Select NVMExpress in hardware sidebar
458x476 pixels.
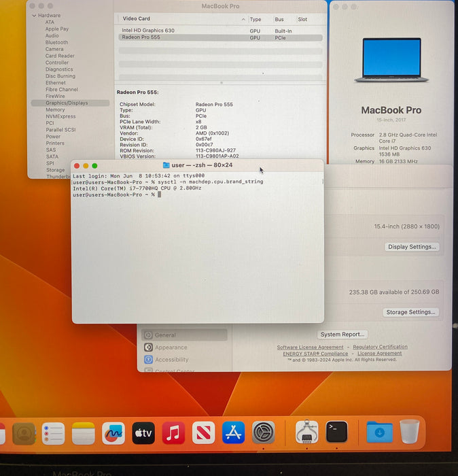(x=60, y=116)
